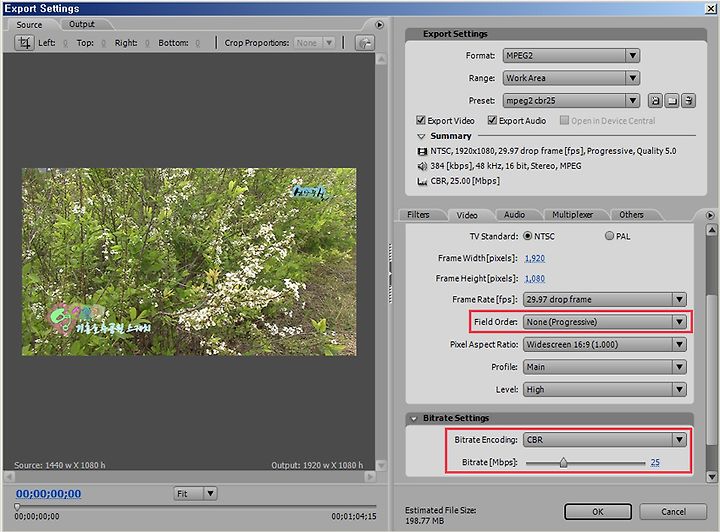Click the preview horizontal scroll right arrow
The image size is (720, 532).
[370, 477]
